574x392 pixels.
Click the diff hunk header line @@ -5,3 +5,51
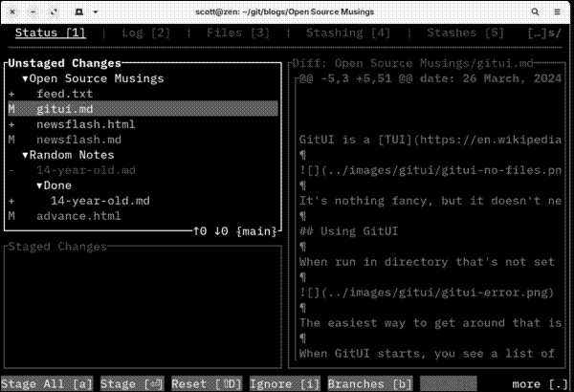pyautogui.click(x=430, y=78)
